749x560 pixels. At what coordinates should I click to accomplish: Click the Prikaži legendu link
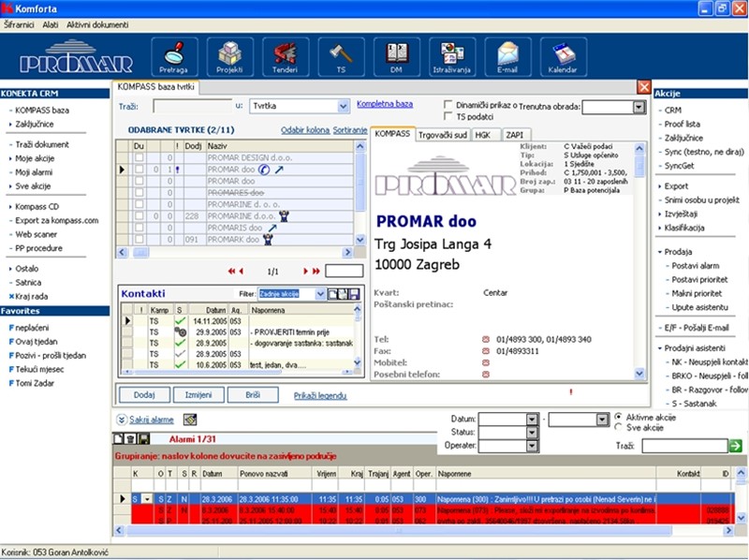[320, 395]
